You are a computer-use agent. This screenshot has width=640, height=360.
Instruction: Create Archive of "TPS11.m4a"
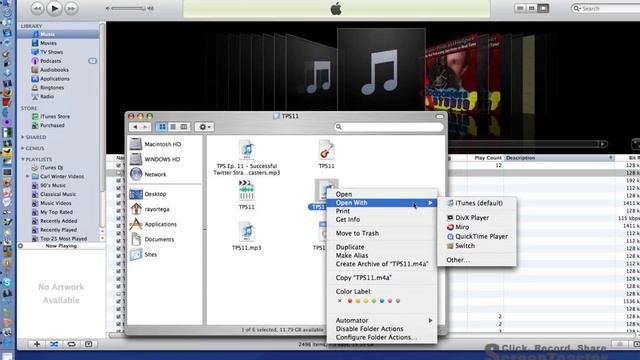pos(382,264)
